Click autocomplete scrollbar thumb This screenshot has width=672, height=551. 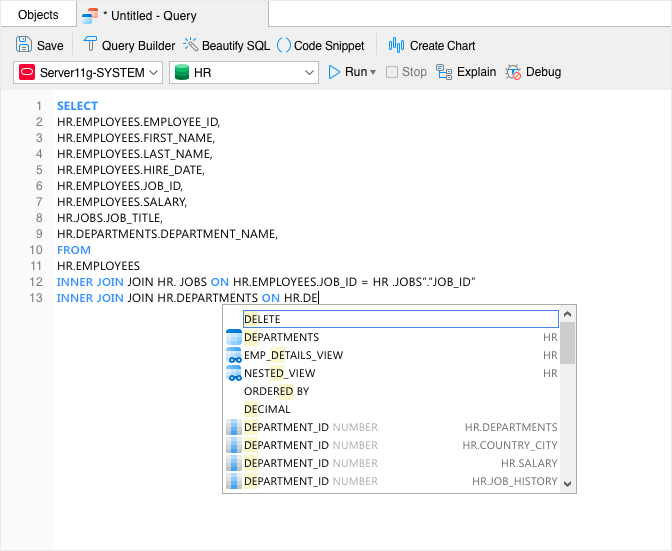point(567,343)
